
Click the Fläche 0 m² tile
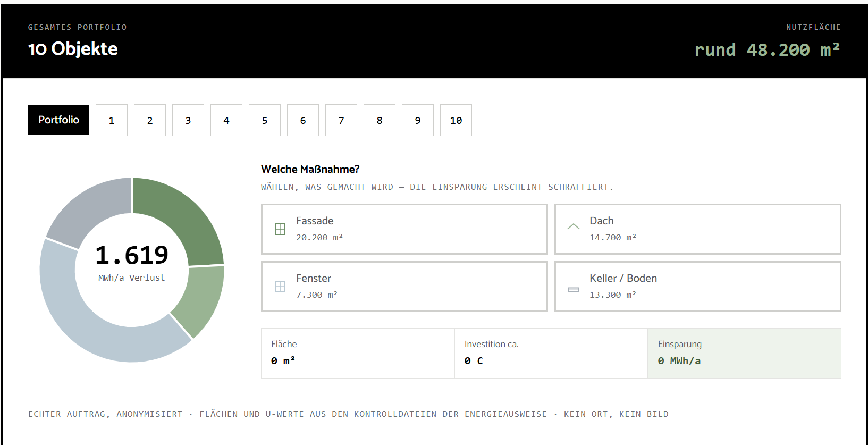click(x=358, y=353)
